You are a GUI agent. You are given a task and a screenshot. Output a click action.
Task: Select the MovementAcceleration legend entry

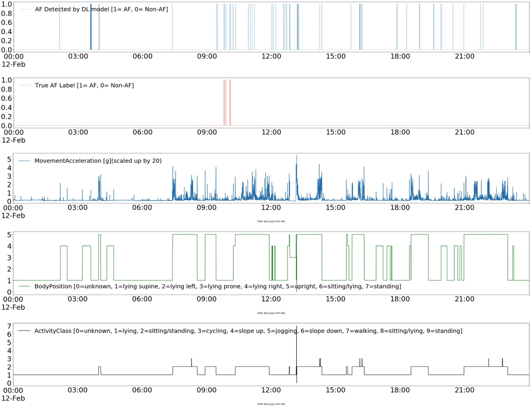(98, 161)
